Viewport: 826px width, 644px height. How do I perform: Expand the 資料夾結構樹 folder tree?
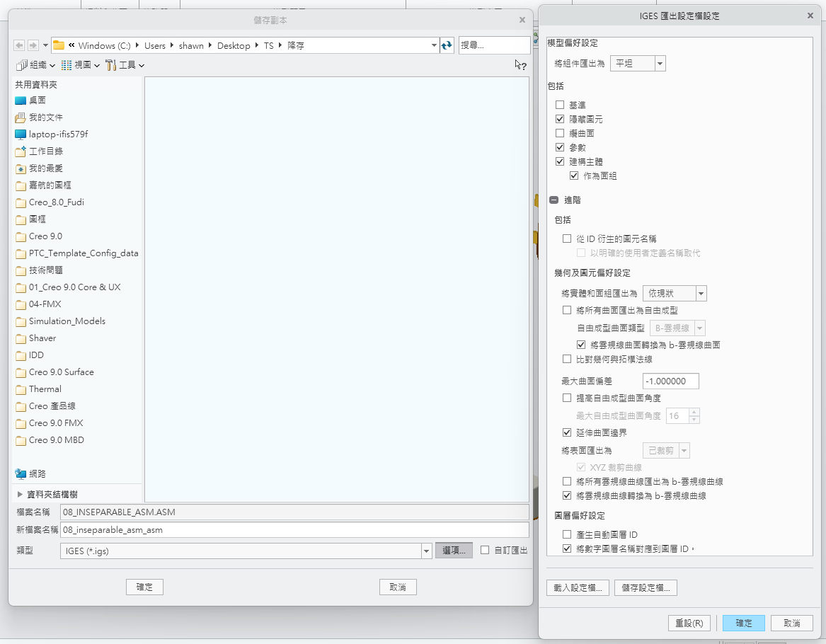(x=21, y=495)
